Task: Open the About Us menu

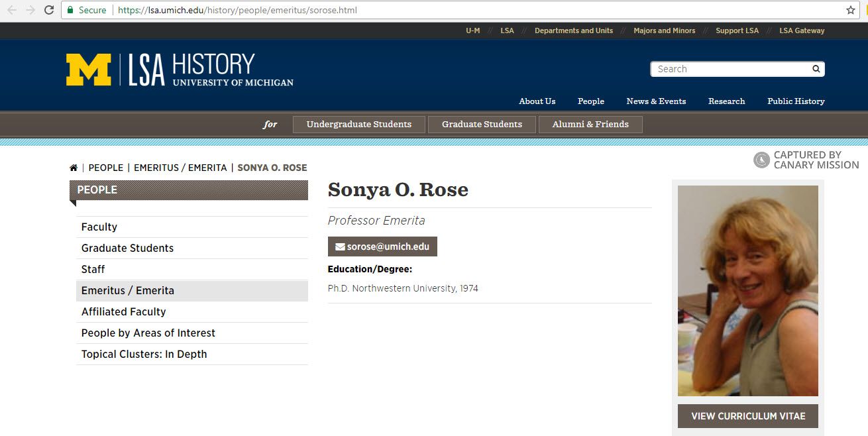Action: tap(537, 101)
